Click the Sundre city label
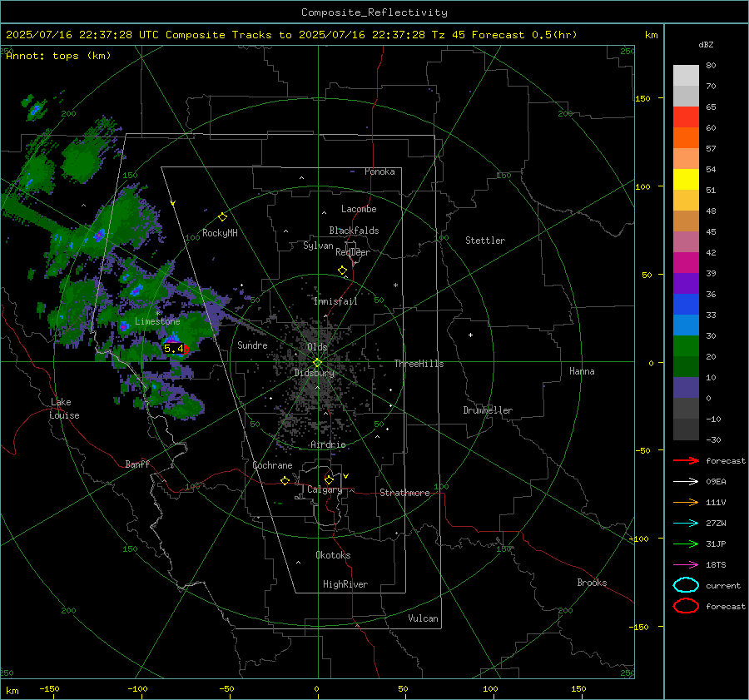The width and height of the screenshot is (749, 700). 252,345
